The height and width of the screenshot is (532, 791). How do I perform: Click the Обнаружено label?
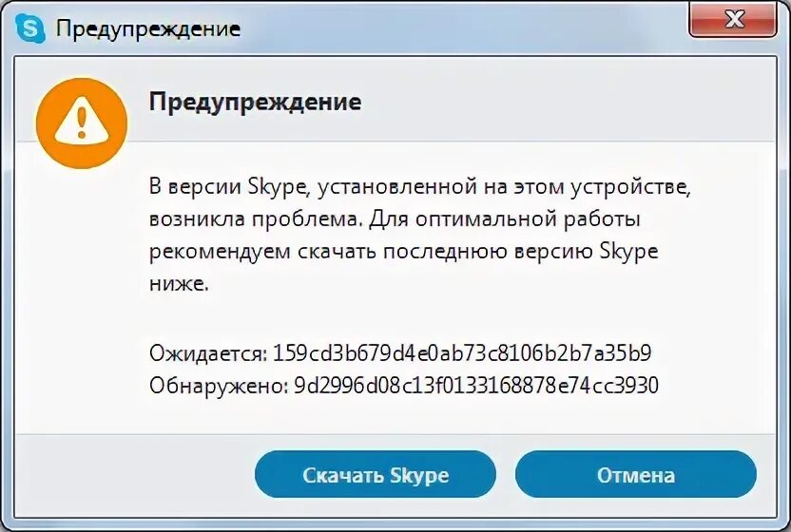tap(218, 385)
